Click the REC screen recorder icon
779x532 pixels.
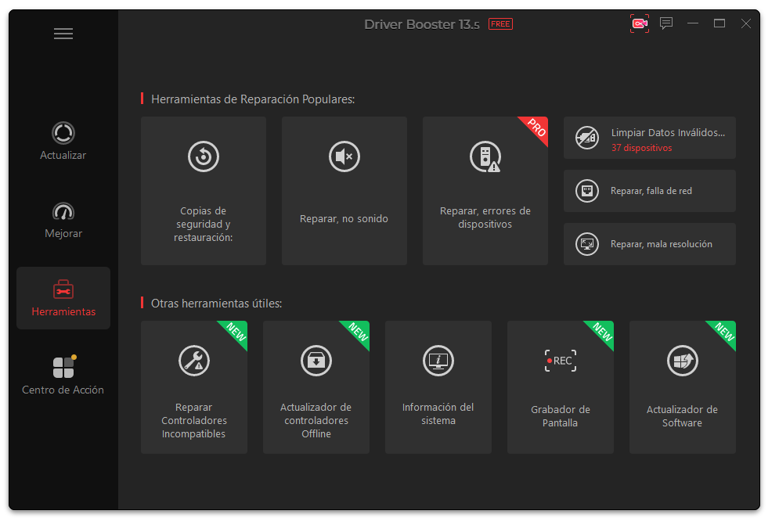coord(561,361)
